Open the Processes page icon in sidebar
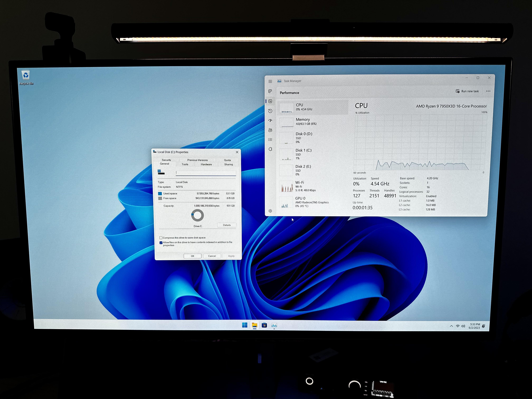This screenshot has width=532, height=399. [270, 91]
